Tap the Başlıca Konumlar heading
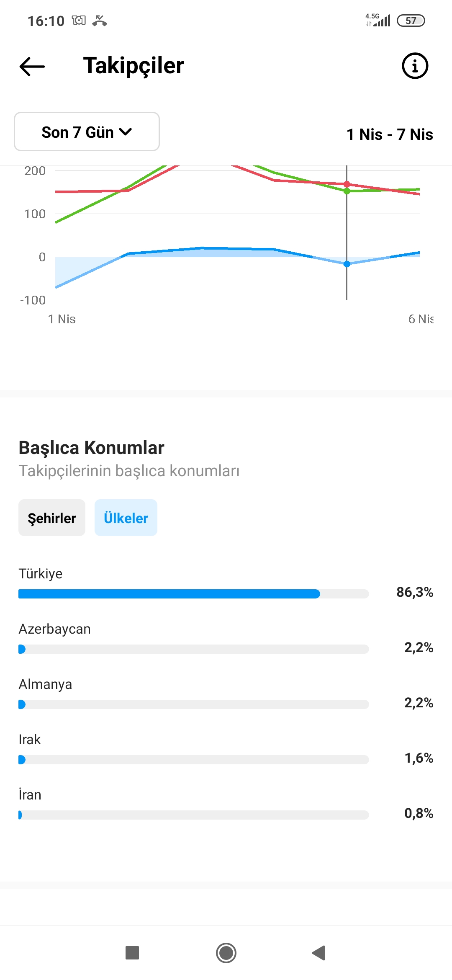The height and width of the screenshot is (980, 452). tap(91, 448)
